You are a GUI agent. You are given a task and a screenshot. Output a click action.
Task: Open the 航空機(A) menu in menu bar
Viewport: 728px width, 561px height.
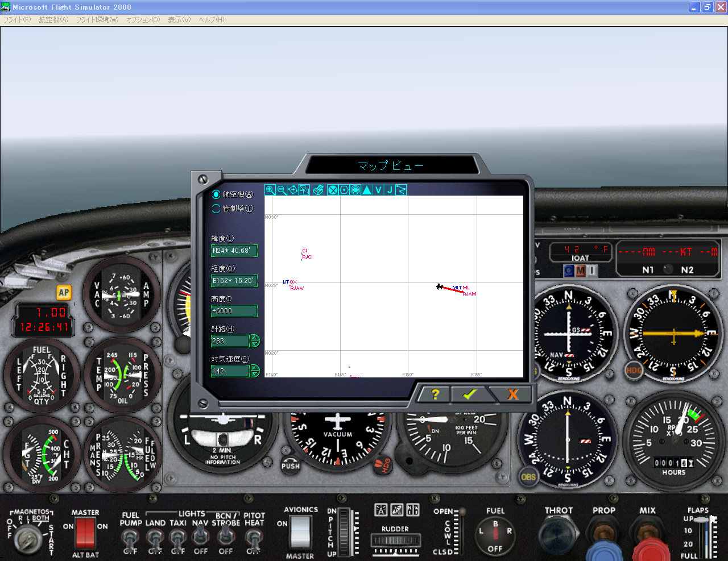(53, 20)
